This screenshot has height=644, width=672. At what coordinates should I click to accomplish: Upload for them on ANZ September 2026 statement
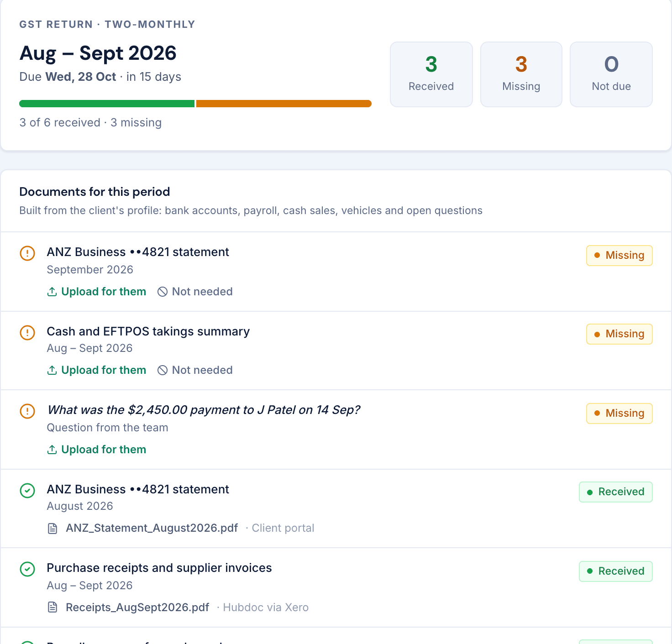click(x=97, y=292)
